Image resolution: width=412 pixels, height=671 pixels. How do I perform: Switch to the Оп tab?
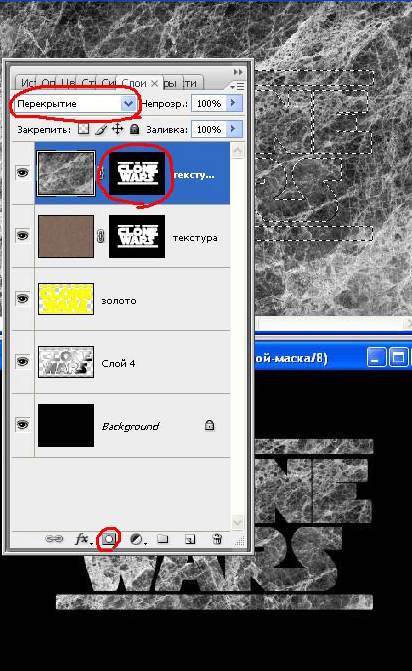click(x=48, y=83)
